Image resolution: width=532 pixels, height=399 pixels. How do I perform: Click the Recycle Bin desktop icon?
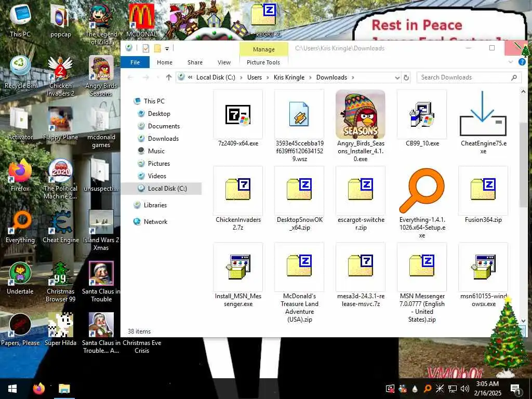point(20,72)
